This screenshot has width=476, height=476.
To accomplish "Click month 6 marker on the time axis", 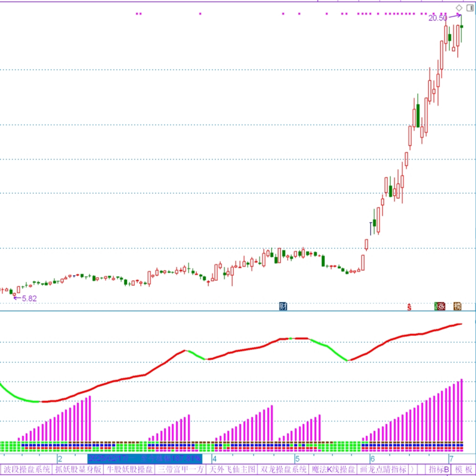I will (373, 459).
